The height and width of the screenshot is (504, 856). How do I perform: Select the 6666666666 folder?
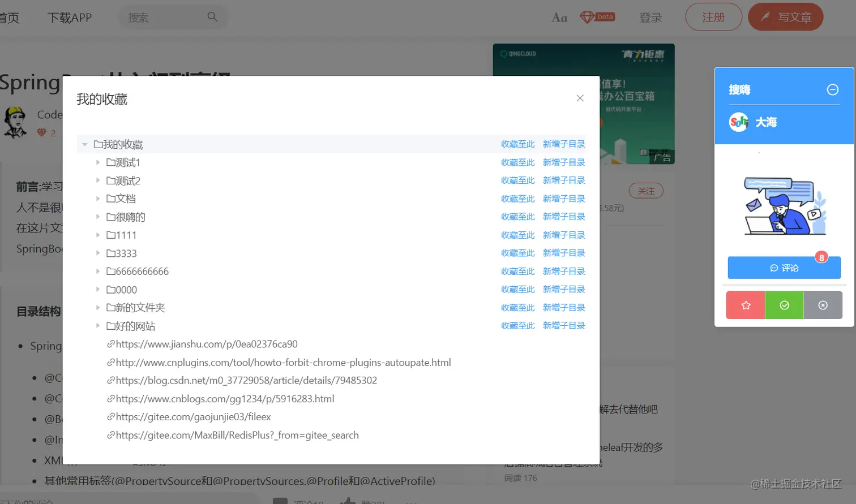(x=138, y=272)
